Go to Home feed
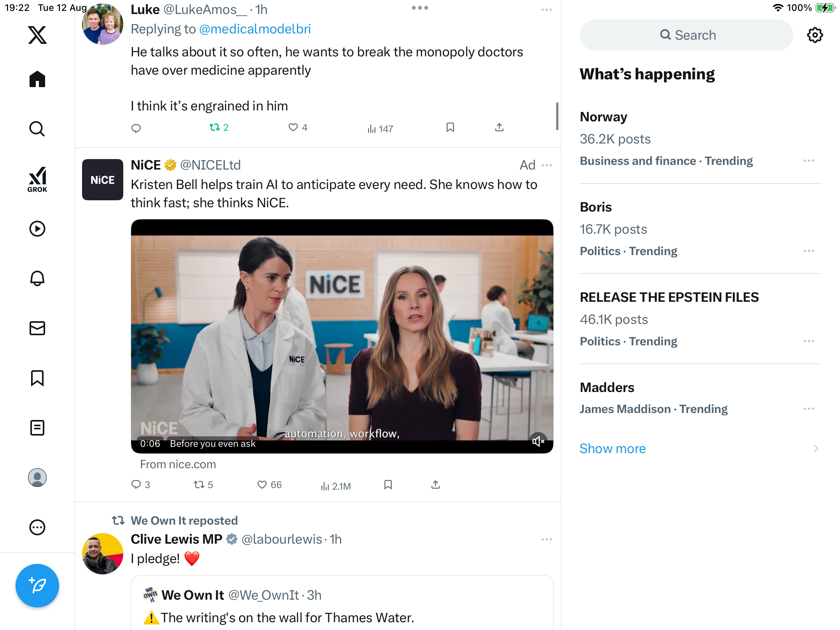 click(37, 79)
